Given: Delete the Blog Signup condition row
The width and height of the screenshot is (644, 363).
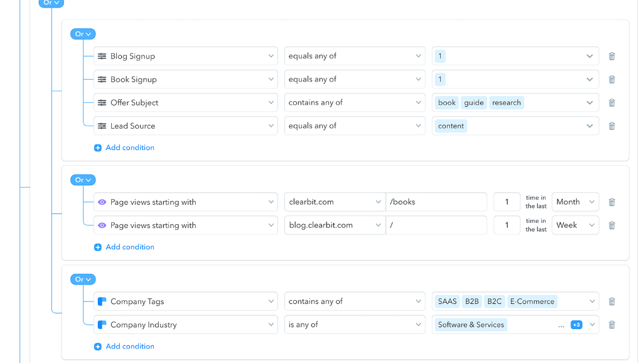Looking at the screenshot, I should coord(611,57).
